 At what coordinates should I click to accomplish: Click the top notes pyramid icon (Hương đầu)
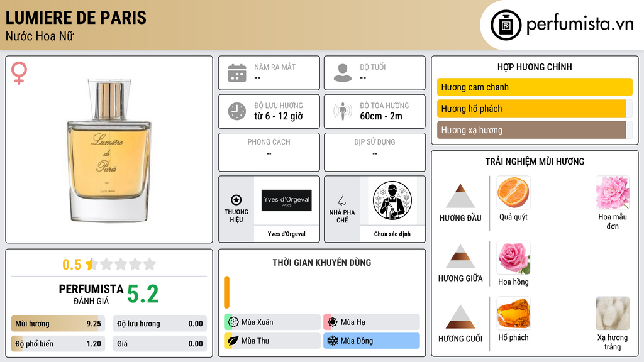pos(460,196)
